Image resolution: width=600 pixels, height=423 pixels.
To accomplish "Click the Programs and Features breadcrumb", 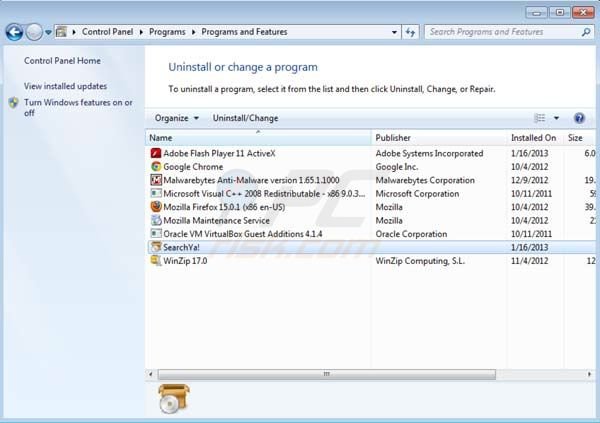I will 244,32.
